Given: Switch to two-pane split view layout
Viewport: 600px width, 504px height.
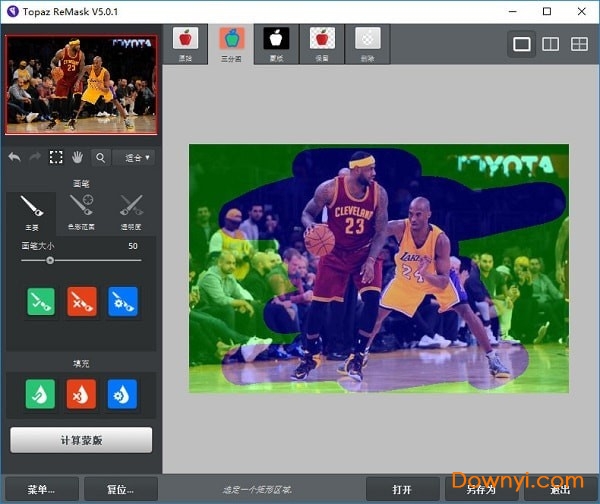Looking at the screenshot, I should [550, 44].
